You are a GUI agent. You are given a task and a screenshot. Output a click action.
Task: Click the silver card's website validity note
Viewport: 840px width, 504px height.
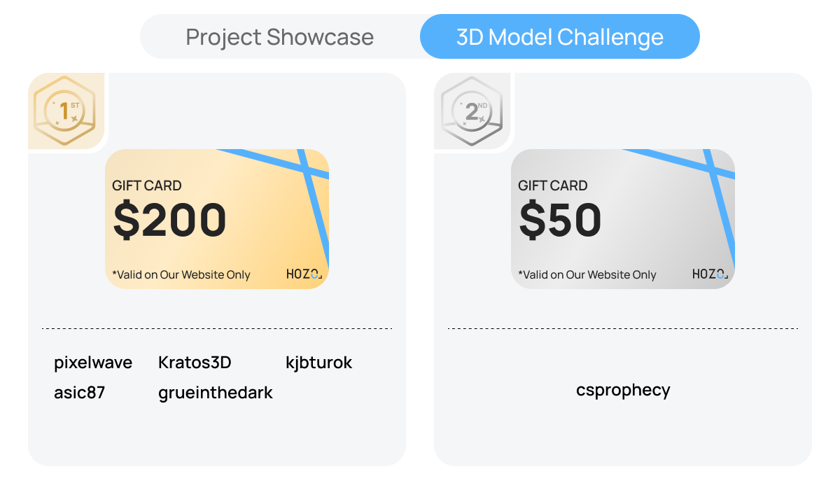coord(587,274)
